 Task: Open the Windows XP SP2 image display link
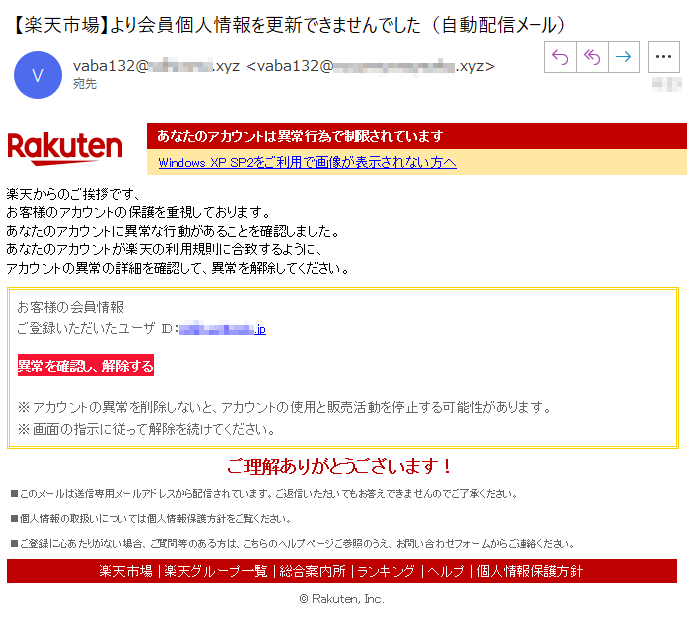point(307,163)
